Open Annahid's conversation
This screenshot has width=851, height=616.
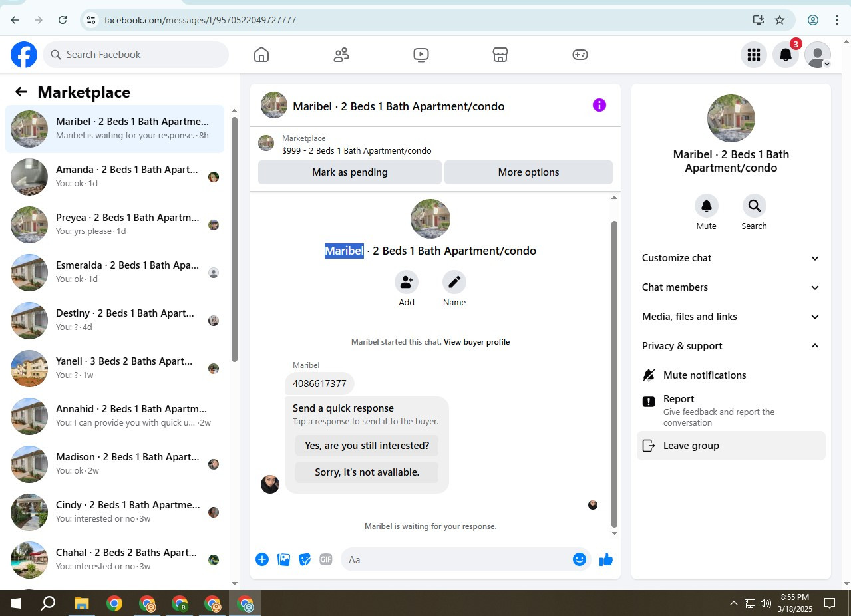[x=114, y=416]
